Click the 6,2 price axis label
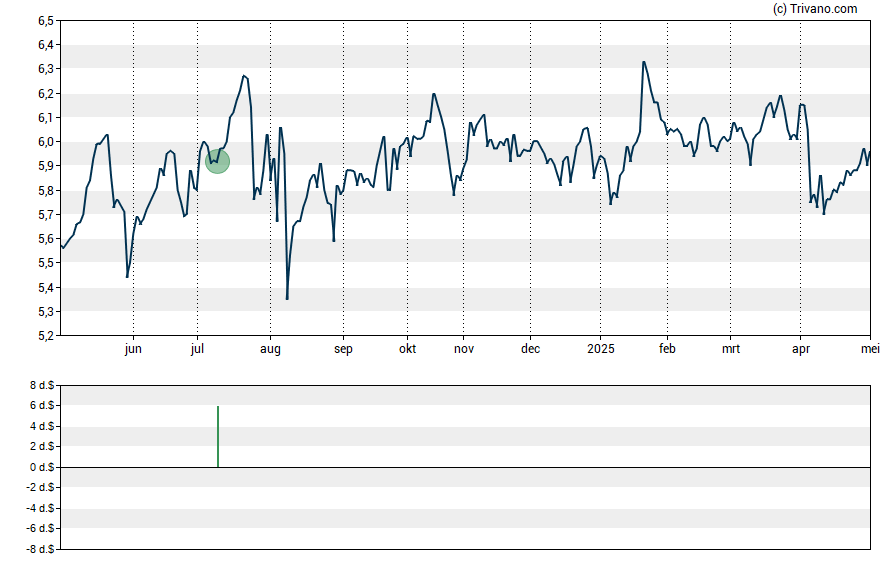Image resolution: width=888 pixels, height=565 pixels. [46, 94]
